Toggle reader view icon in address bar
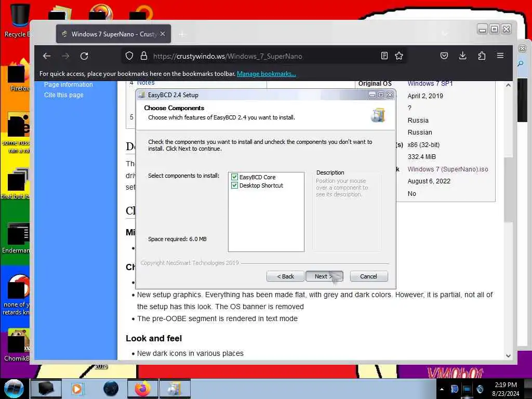 click(x=384, y=56)
